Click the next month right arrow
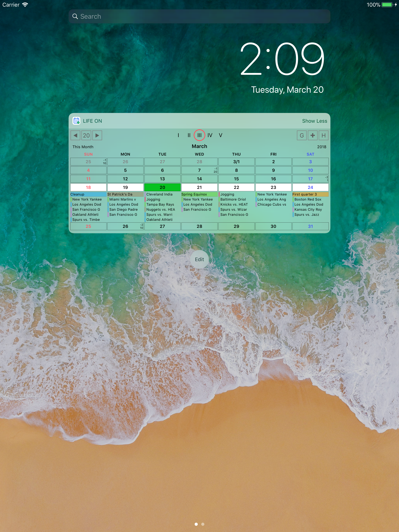 coord(97,135)
